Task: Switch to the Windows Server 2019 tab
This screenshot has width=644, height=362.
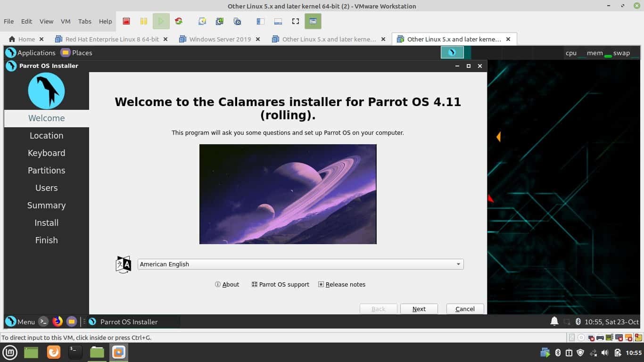Action: click(220, 39)
